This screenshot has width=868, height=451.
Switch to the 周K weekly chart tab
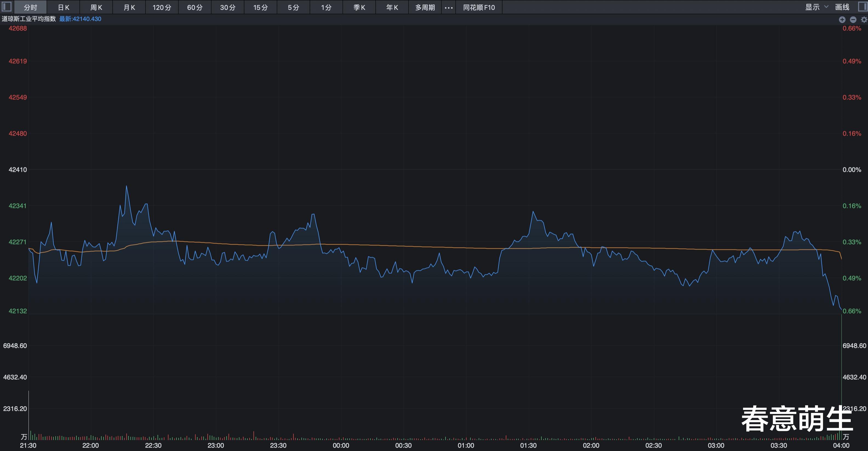(x=96, y=7)
